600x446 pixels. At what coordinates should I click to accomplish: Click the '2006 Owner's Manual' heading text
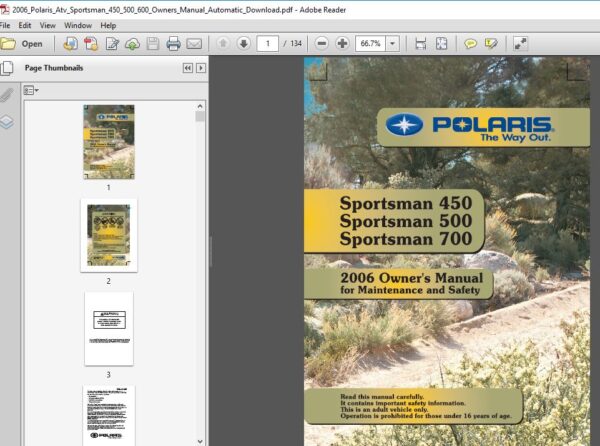coord(412,278)
